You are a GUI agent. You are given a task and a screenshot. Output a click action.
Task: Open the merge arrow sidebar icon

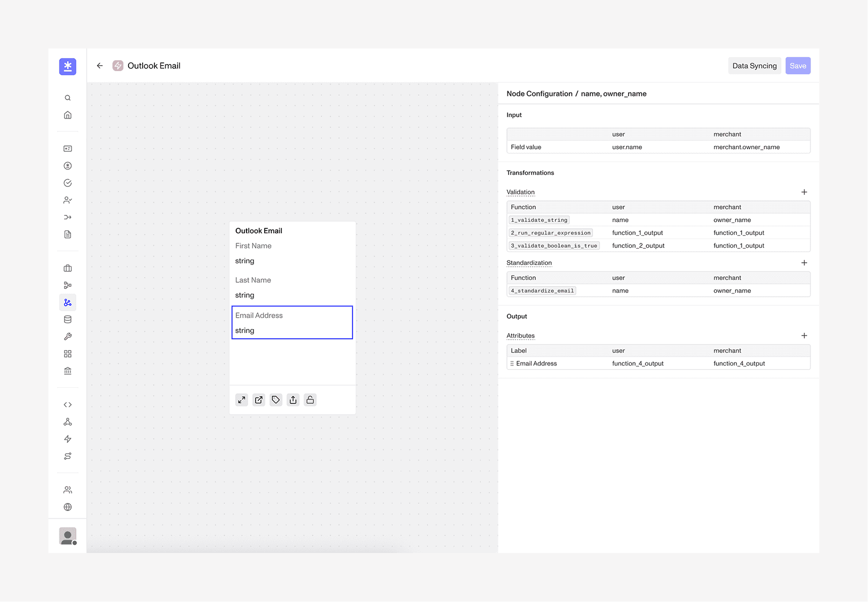click(68, 218)
